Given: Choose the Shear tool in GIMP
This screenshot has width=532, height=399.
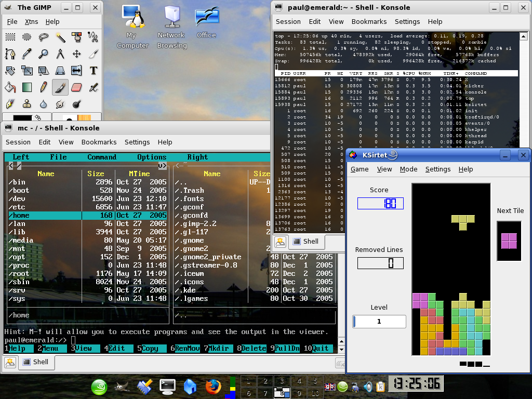Looking at the screenshot, I should (44, 71).
